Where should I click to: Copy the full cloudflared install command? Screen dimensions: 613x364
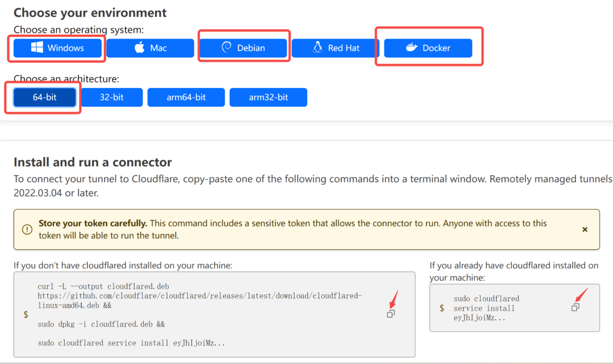[x=391, y=314]
